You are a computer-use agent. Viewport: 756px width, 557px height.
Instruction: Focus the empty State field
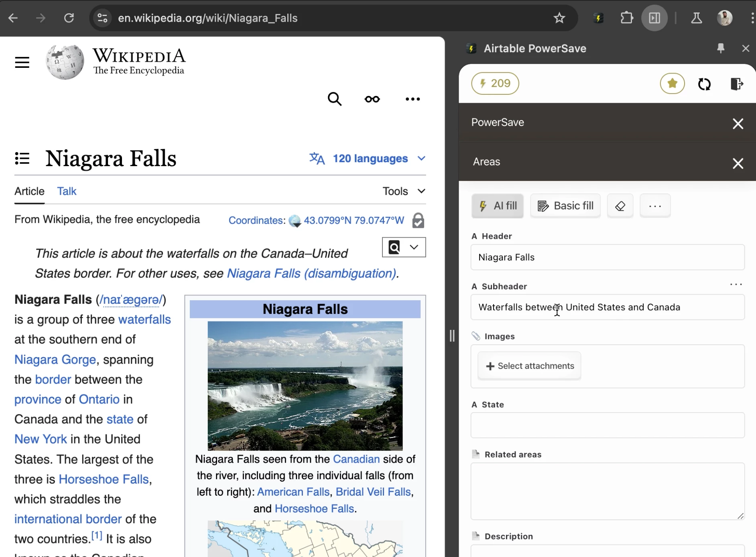[x=608, y=425]
